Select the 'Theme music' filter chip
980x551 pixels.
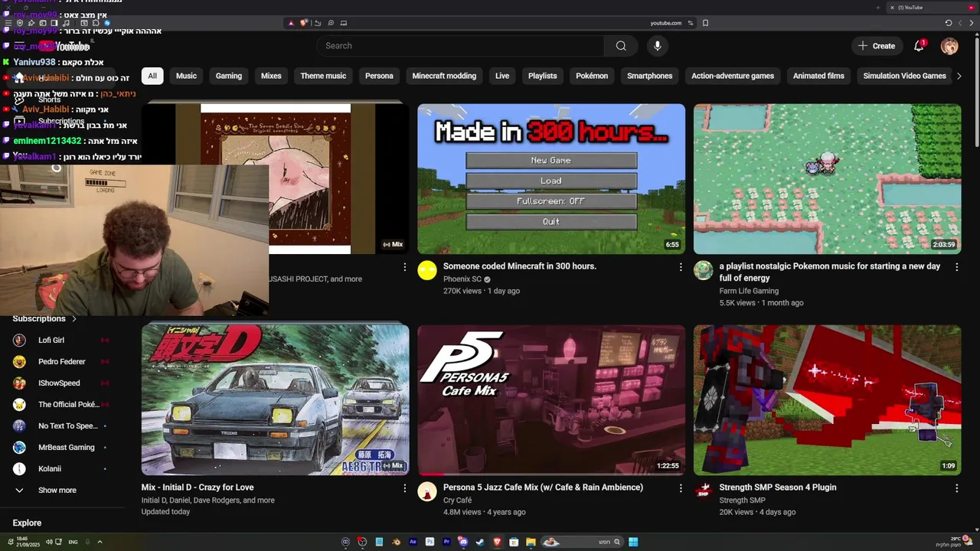point(323,76)
